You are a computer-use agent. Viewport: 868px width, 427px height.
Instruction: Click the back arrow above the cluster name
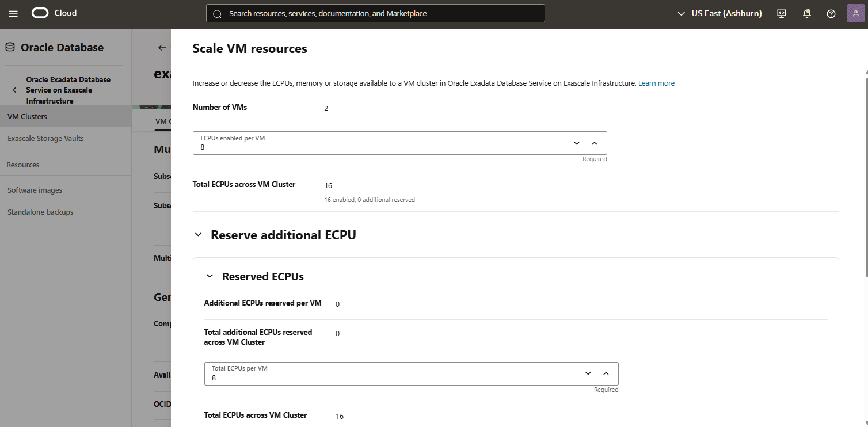click(x=162, y=48)
